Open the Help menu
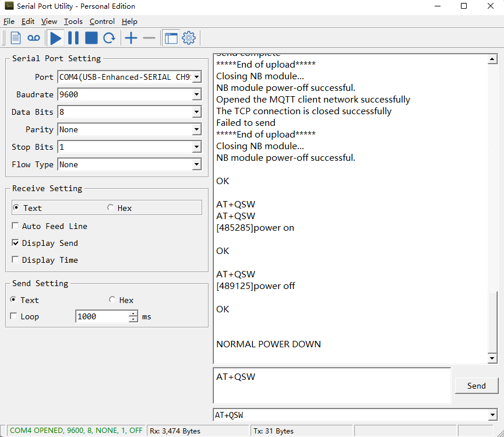Screen dimensions: 504x437 point(129,22)
